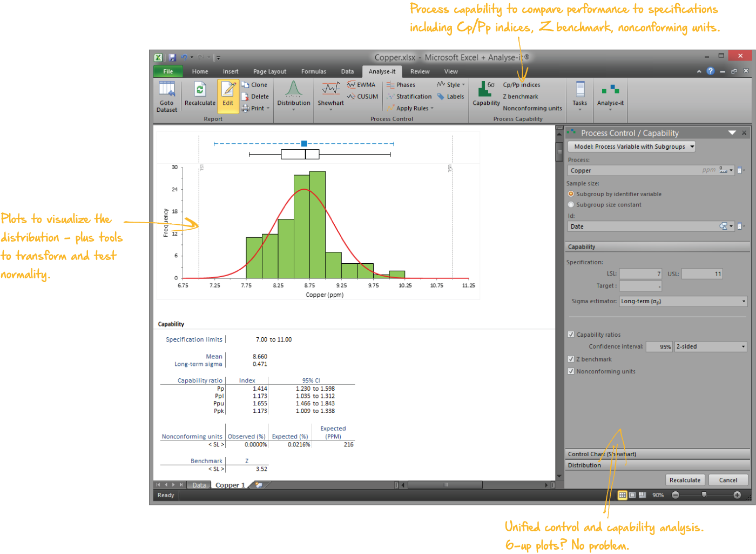The height and width of the screenshot is (554, 756).
Task: Click the Insert Worksheet icon next to Copper 1
Action: pyautogui.click(x=259, y=485)
